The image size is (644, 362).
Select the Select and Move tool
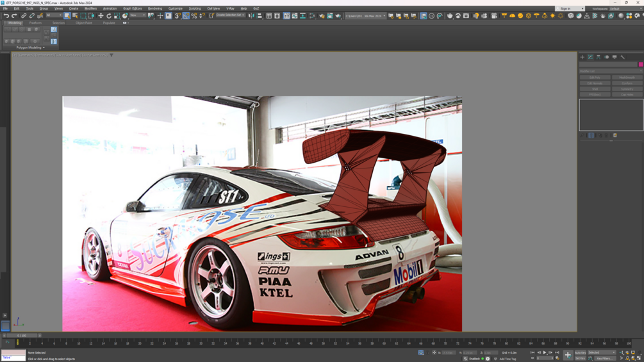(x=101, y=15)
